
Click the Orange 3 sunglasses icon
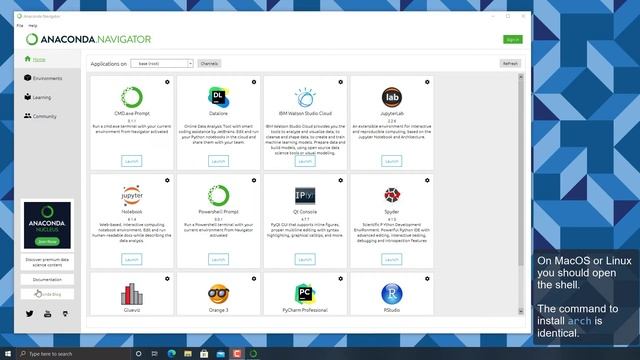[218, 294]
